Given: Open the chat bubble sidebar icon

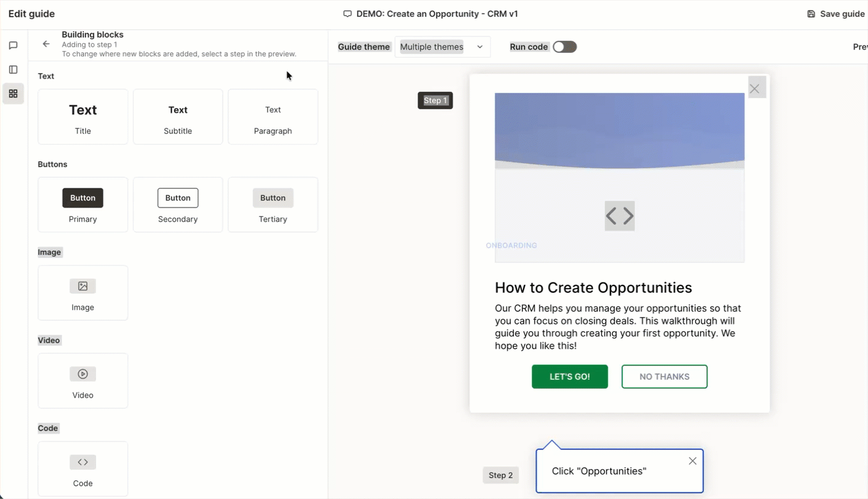Looking at the screenshot, I should tap(13, 46).
